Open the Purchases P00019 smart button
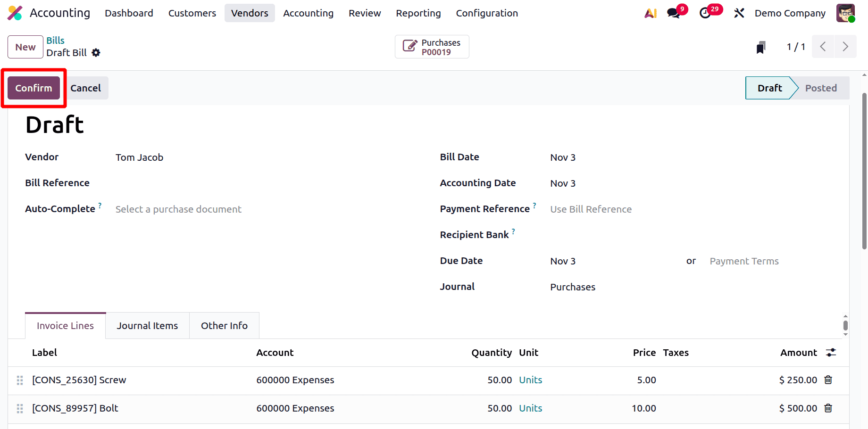The image size is (868, 429). pos(432,47)
